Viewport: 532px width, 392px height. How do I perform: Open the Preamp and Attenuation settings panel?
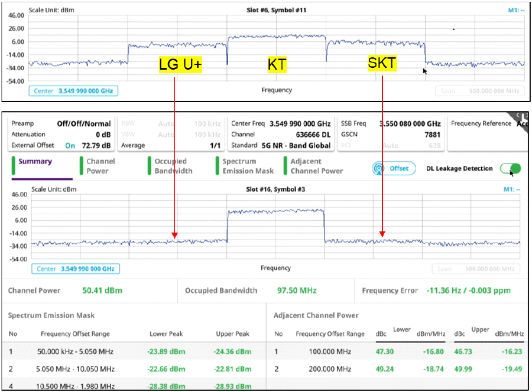pyautogui.click(x=61, y=134)
